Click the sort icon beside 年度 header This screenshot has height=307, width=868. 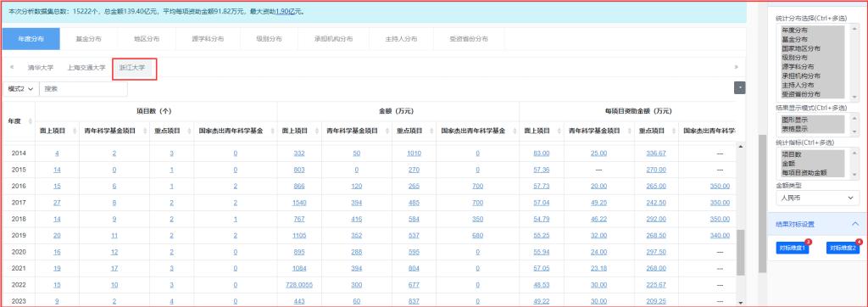[x=30, y=120]
